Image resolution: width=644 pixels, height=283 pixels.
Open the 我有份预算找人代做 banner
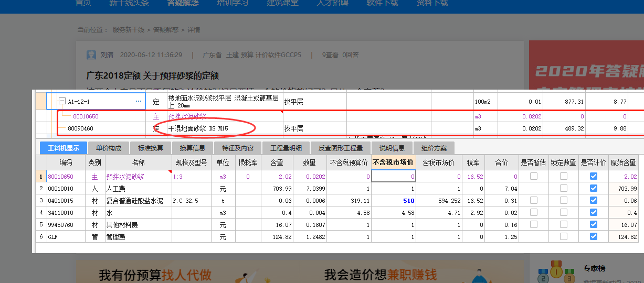pyautogui.click(x=187, y=272)
